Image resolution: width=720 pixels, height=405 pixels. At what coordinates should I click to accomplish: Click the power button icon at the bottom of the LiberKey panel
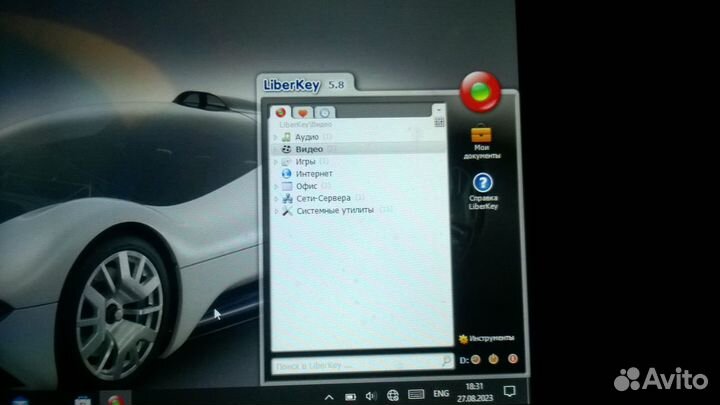[x=494, y=359]
